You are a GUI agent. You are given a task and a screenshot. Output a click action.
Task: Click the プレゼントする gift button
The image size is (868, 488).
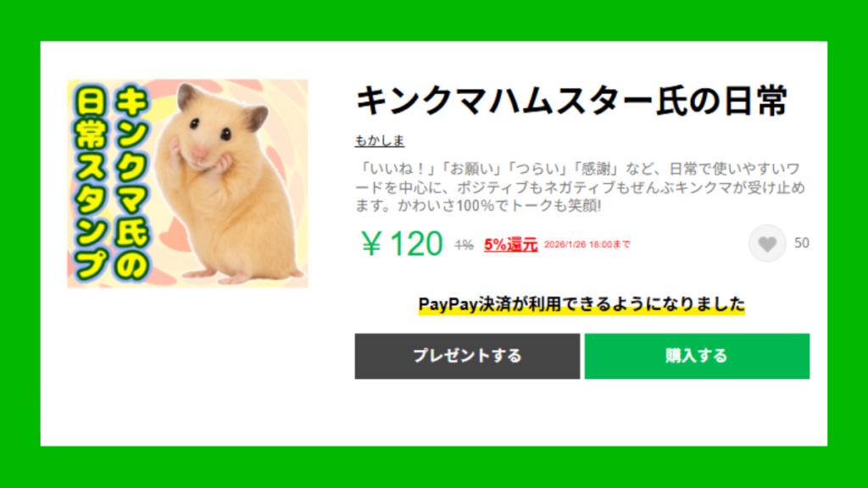tap(467, 356)
